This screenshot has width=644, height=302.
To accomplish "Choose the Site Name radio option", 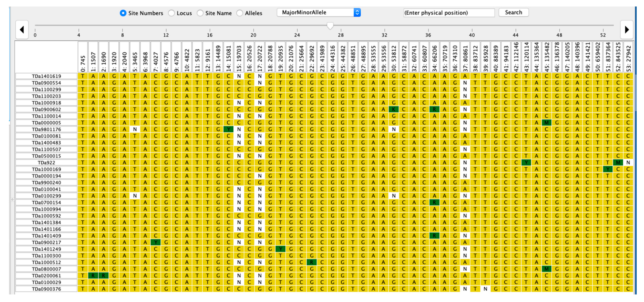I will pos(200,13).
